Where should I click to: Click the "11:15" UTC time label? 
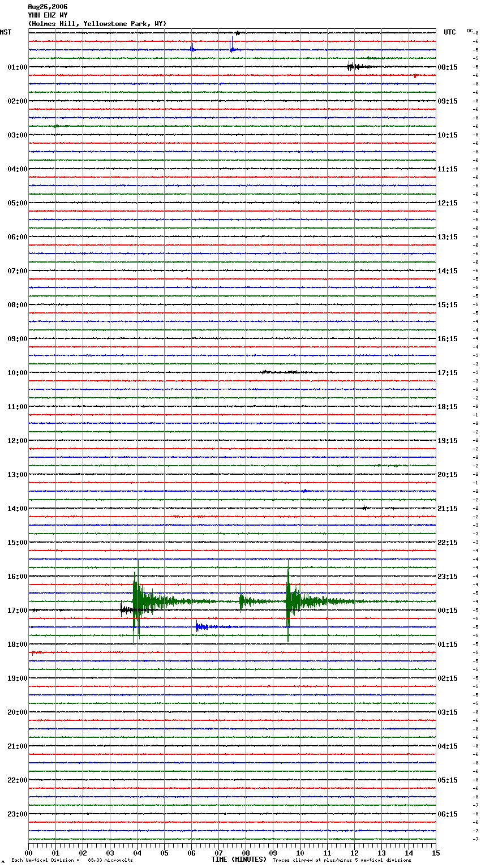point(448,169)
